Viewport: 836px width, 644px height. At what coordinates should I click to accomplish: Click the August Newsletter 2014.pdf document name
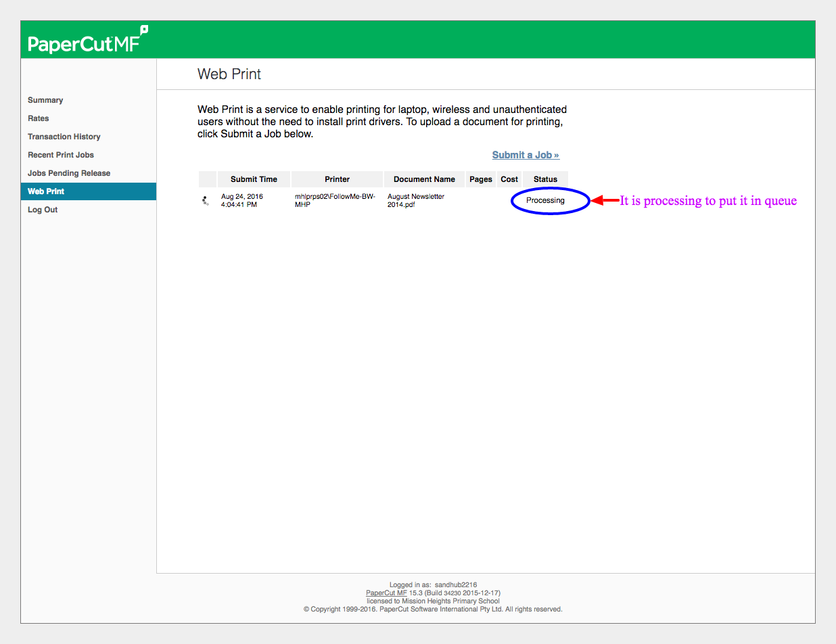pos(415,200)
